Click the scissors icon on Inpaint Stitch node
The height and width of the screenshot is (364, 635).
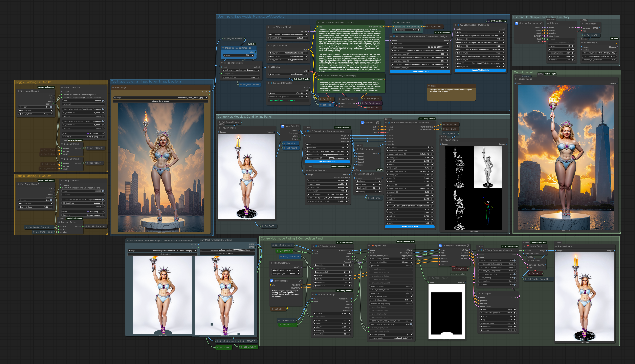pyautogui.click(x=528, y=246)
